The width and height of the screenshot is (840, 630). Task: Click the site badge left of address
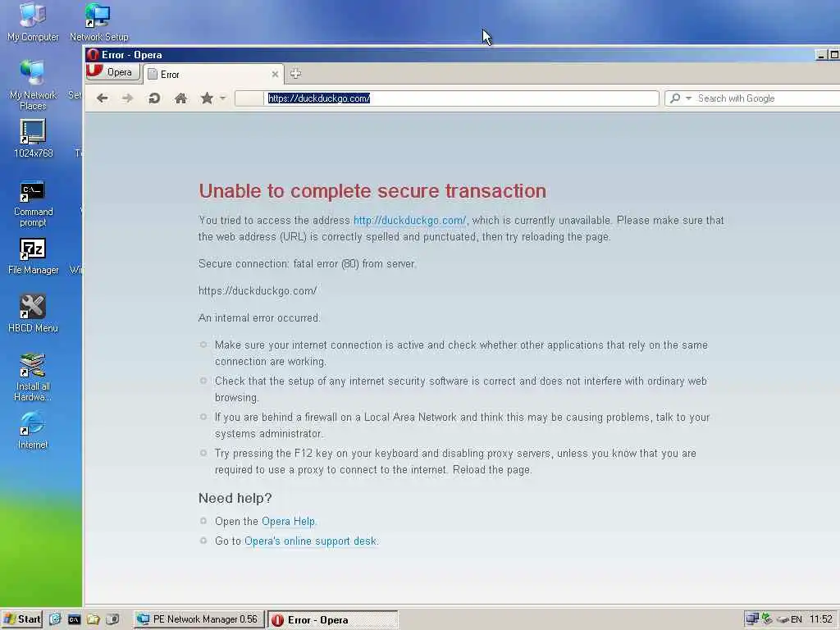click(x=249, y=98)
